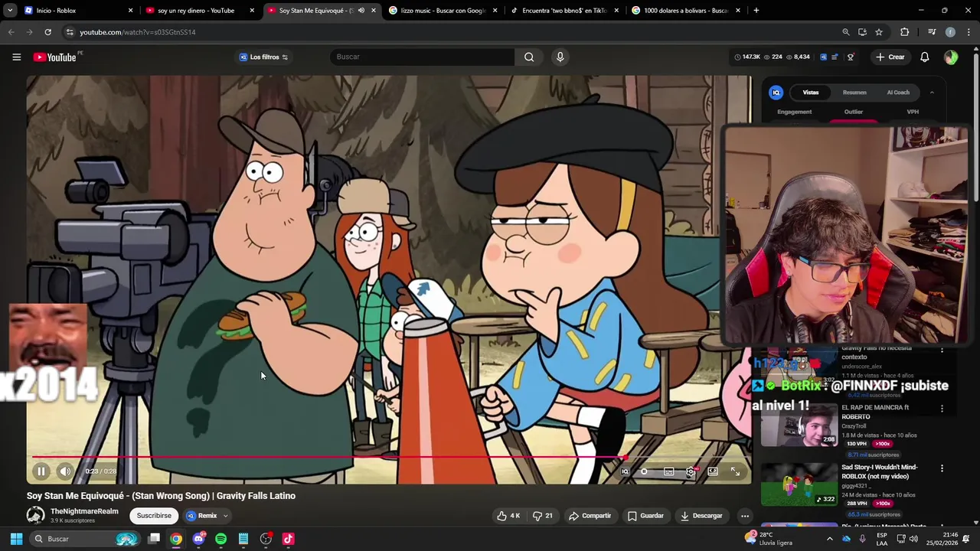
Task: Open options for EL RAP DE MAINCRA video
Action: coord(942,409)
